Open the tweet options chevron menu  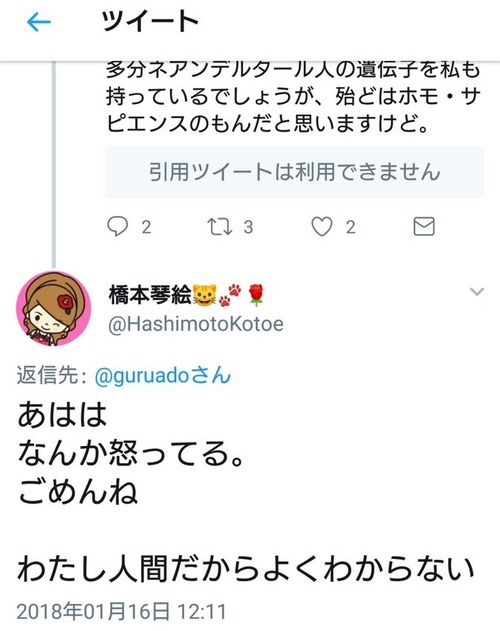pos(477,291)
